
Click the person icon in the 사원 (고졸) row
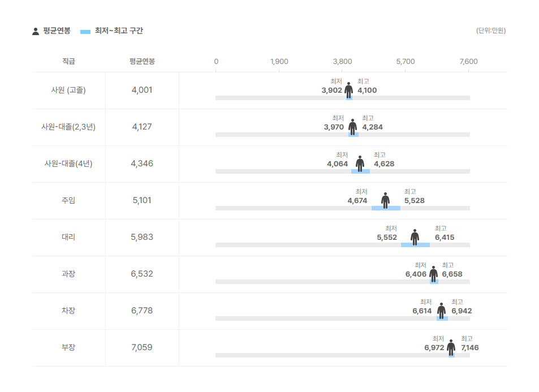348,90
